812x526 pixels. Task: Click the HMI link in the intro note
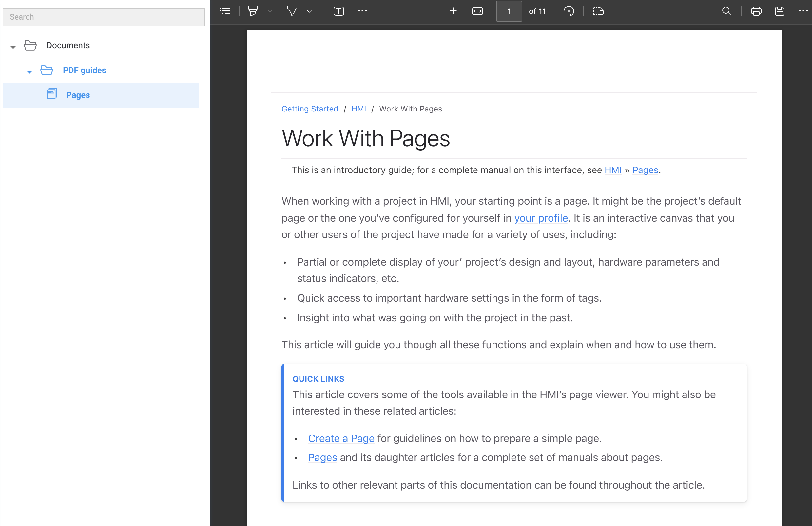pyautogui.click(x=613, y=170)
